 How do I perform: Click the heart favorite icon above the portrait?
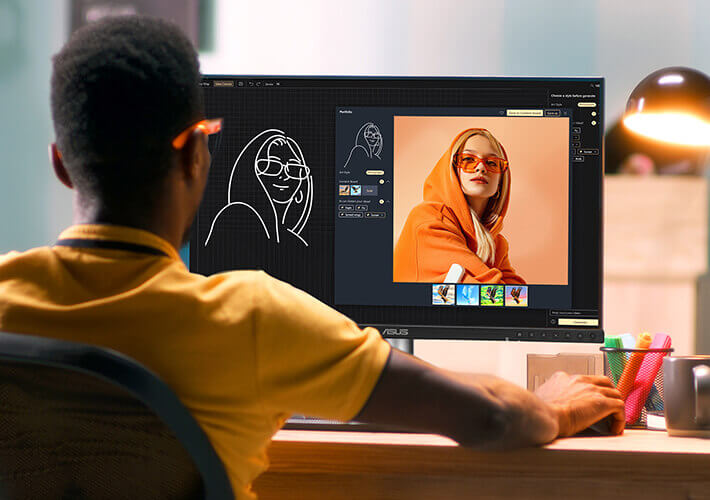click(x=501, y=113)
